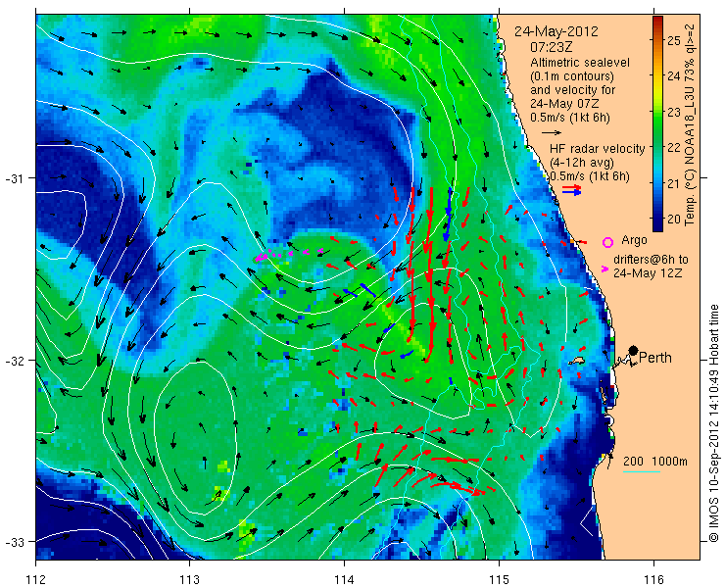Click the magenta drifter track on the map
This screenshot has width=725, height=588.
[289, 254]
